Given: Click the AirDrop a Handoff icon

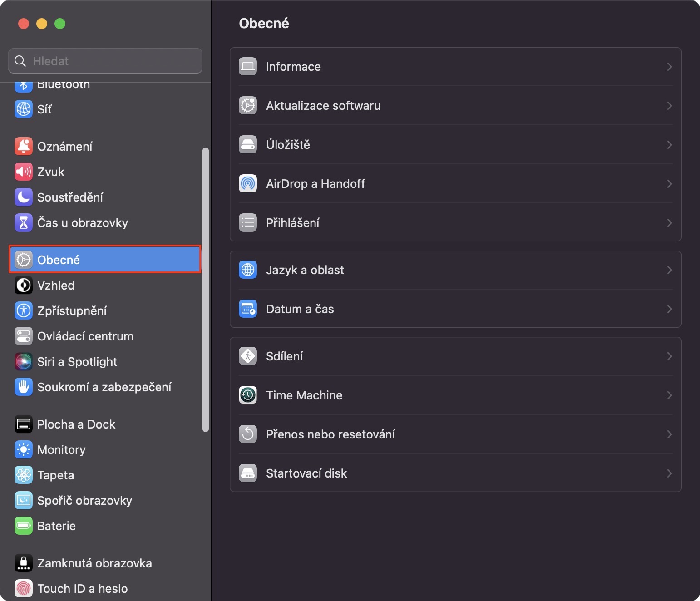Looking at the screenshot, I should click(248, 183).
